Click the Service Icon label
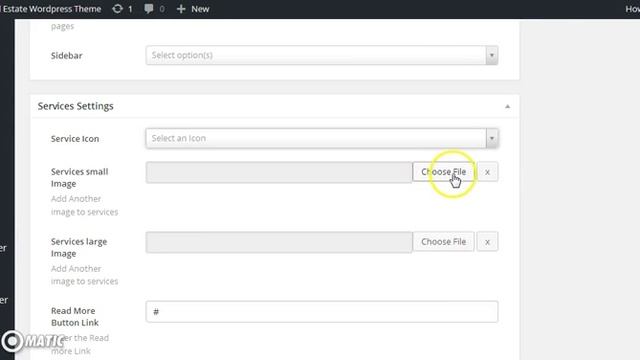The image size is (640, 360). pyautogui.click(x=75, y=139)
